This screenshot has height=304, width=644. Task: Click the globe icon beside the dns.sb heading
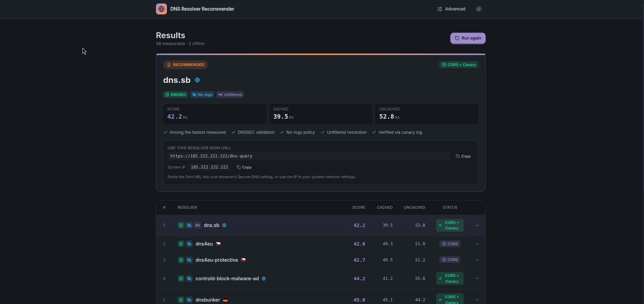tap(197, 80)
